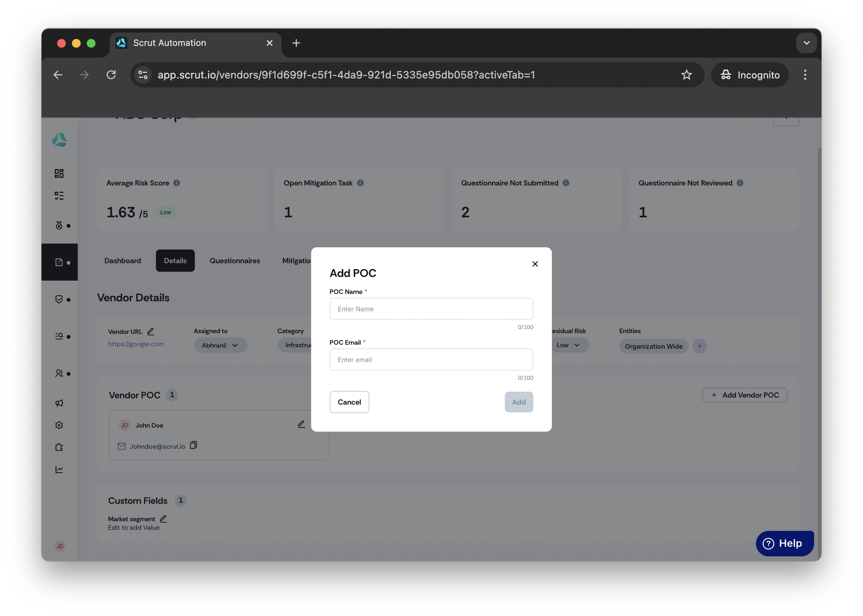Open the badge compliance sidebar icon

pyautogui.click(x=59, y=226)
